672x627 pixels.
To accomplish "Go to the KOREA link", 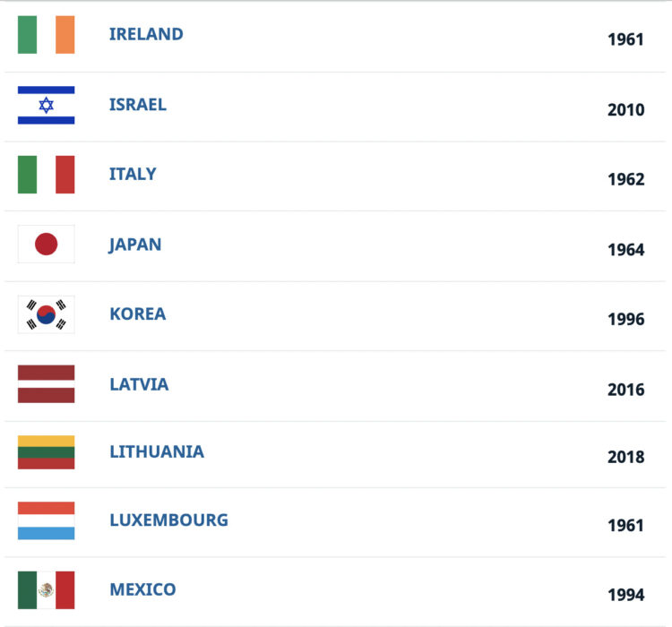I will [137, 313].
